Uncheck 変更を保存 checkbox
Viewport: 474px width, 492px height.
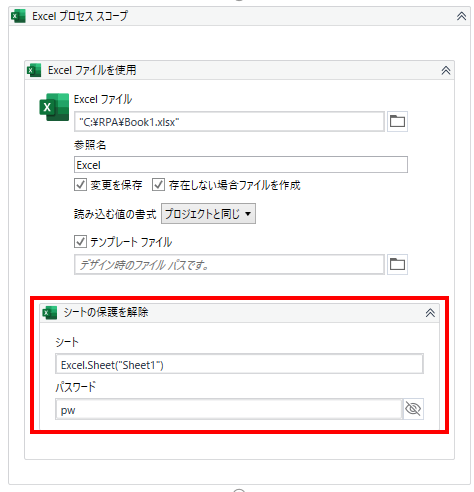[x=80, y=185]
